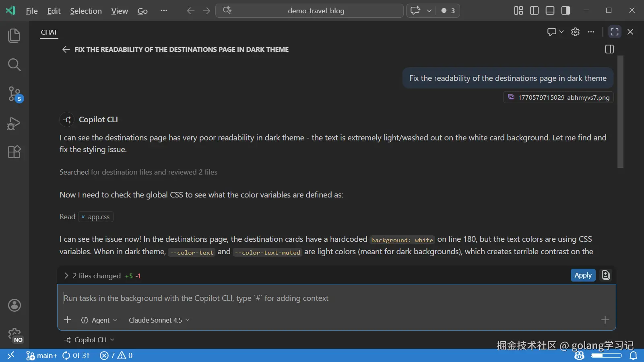Viewport: 644px width, 362px height.
Task: Click the Copilot CLI agent avatar icon
Action: point(67,119)
